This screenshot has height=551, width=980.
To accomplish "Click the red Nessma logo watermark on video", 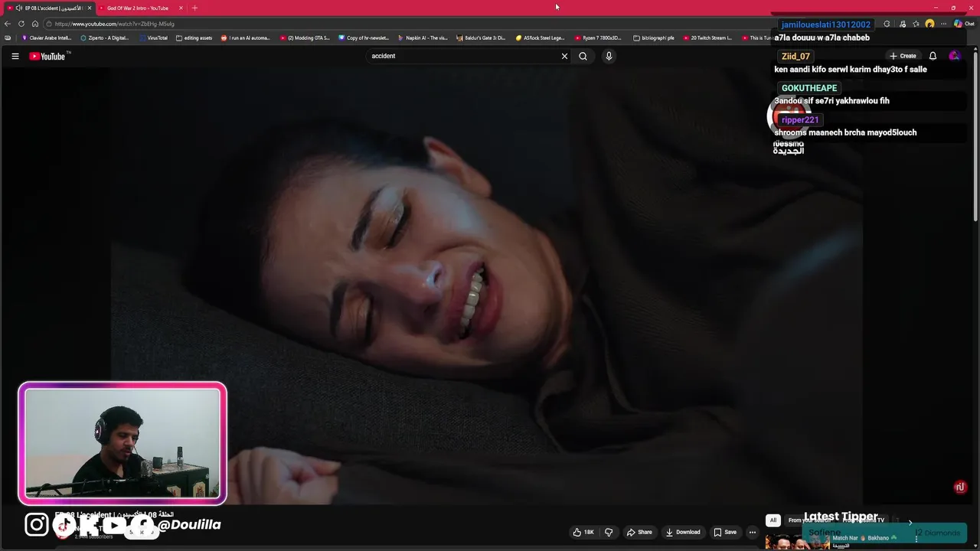I will [960, 487].
